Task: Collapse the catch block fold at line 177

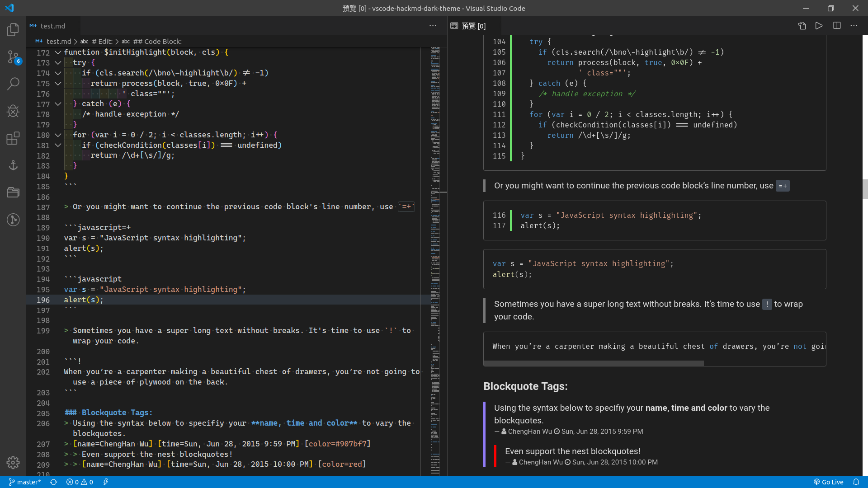Action: [58, 104]
